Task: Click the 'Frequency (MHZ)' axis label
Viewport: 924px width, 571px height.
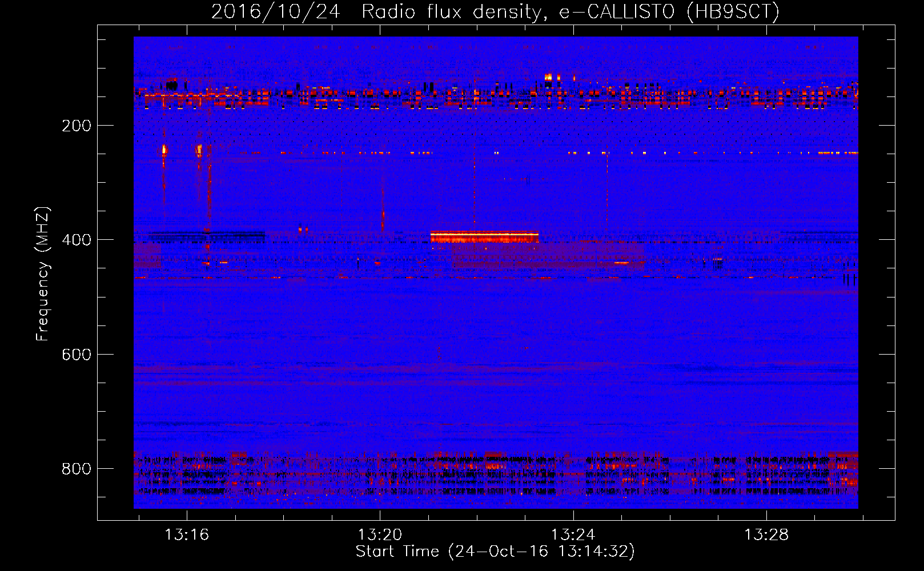Action: click(x=43, y=274)
